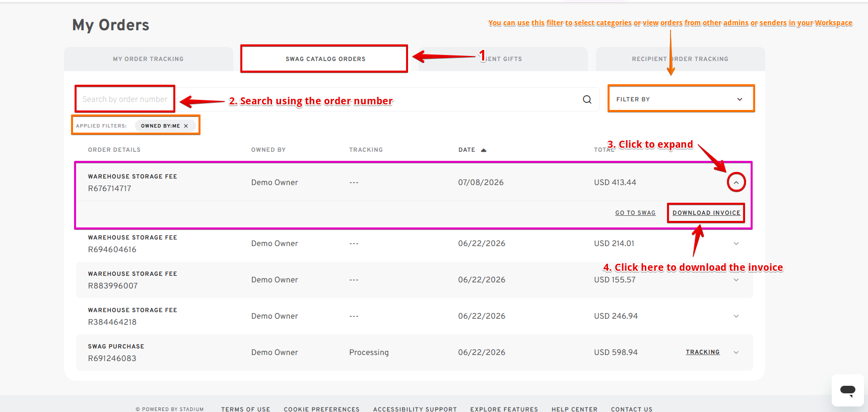Switch to My Order Tracking tab
Viewport: 868px width, 412px height.
(148, 59)
